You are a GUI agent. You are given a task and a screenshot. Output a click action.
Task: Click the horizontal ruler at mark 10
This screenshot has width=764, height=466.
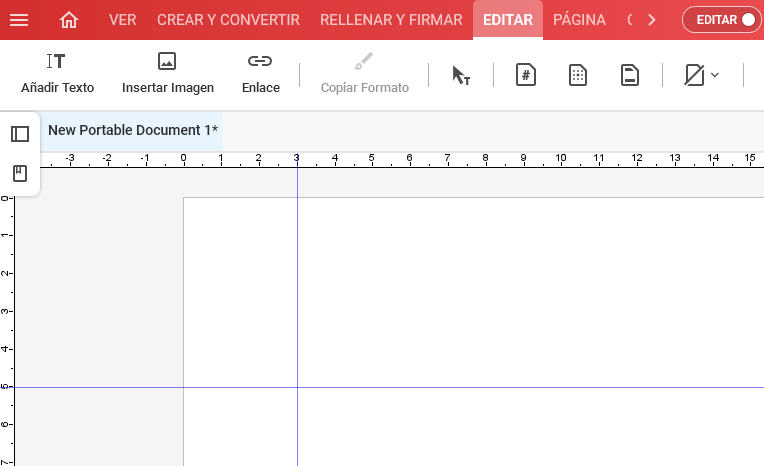(x=561, y=159)
